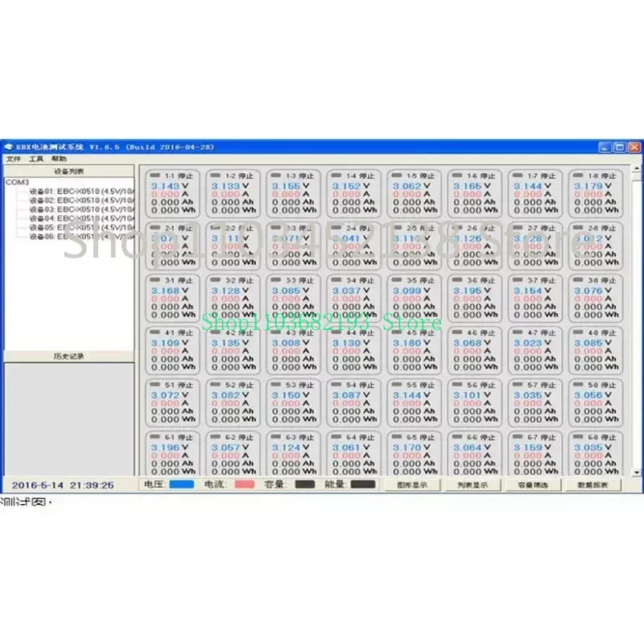The width and height of the screenshot is (644, 644).
Task: Click the 容量筛选 button
Action: pos(533,485)
